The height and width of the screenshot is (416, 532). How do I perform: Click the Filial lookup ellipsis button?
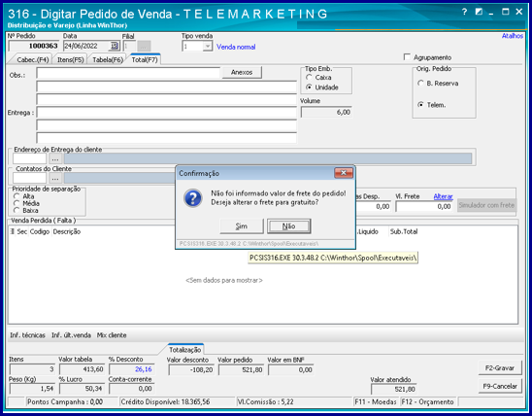coord(144,46)
